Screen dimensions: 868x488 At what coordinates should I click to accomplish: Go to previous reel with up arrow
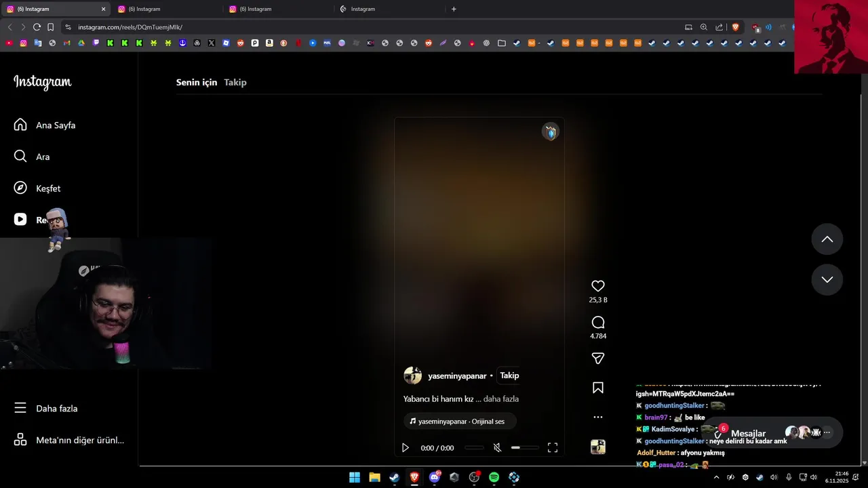827,239
